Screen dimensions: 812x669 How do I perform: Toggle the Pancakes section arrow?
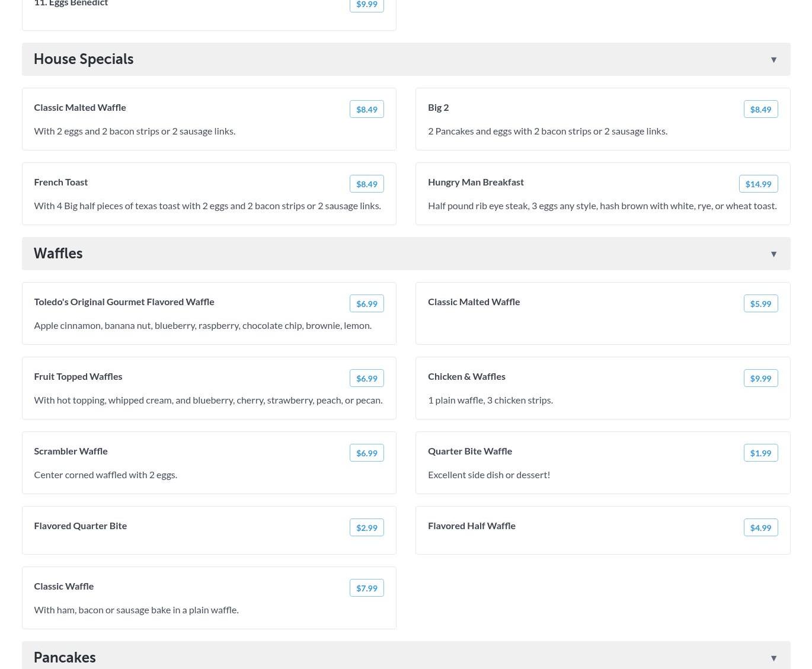tap(773, 658)
